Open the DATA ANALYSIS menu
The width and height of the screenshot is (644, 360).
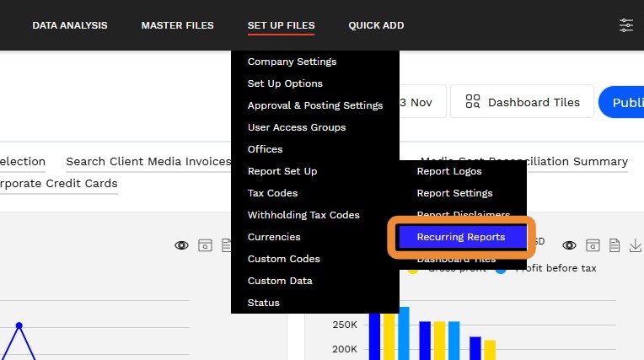70,25
